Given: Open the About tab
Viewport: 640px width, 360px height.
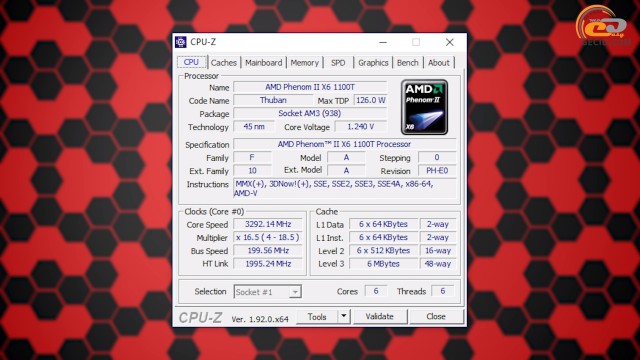Looking at the screenshot, I should pyautogui.click(x=438, y=62).
